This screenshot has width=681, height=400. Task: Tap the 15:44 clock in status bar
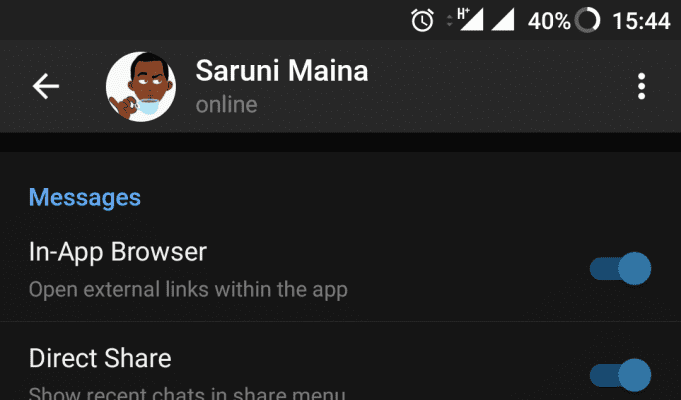click(x=641, y=21)
